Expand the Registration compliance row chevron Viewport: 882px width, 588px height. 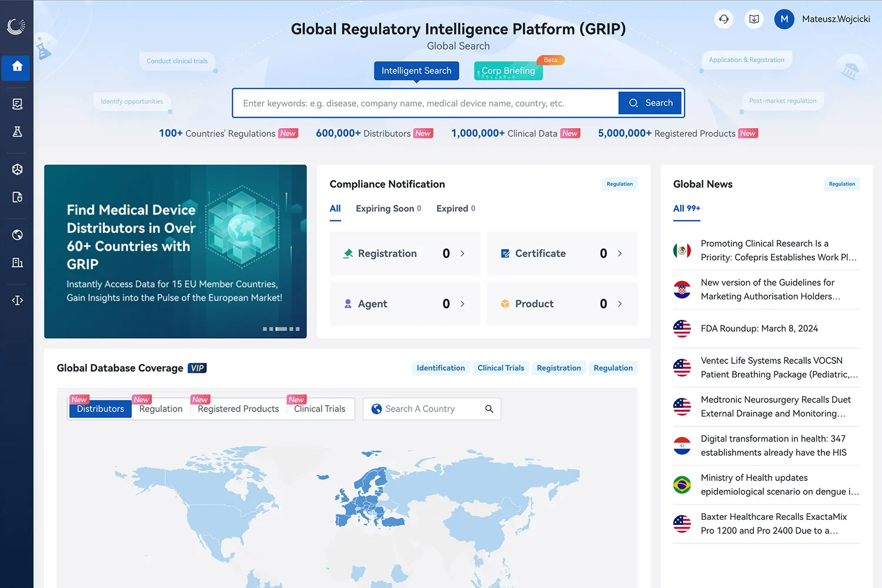click(x=462, y=253)
